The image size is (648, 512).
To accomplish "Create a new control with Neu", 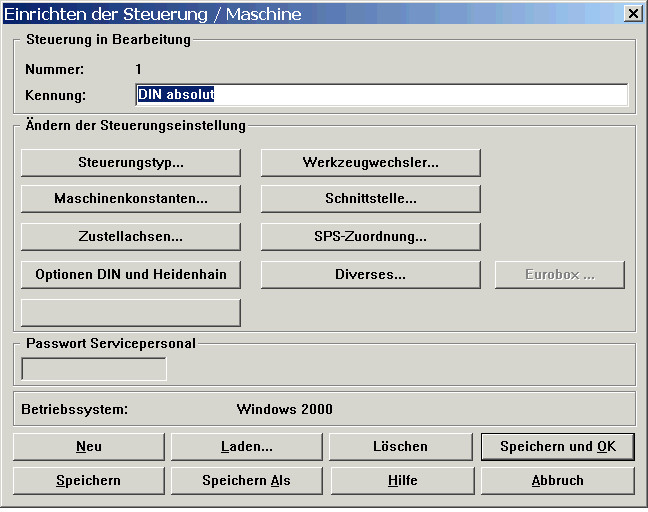I will pyautogui.click(x=88, y=447).
